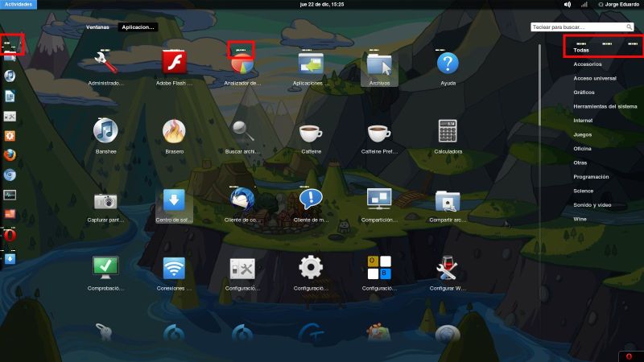Focus the Teclear para buscar field
Image resolution: width=644 pixels, height=362 pixels.
click(x=582, y=27)
